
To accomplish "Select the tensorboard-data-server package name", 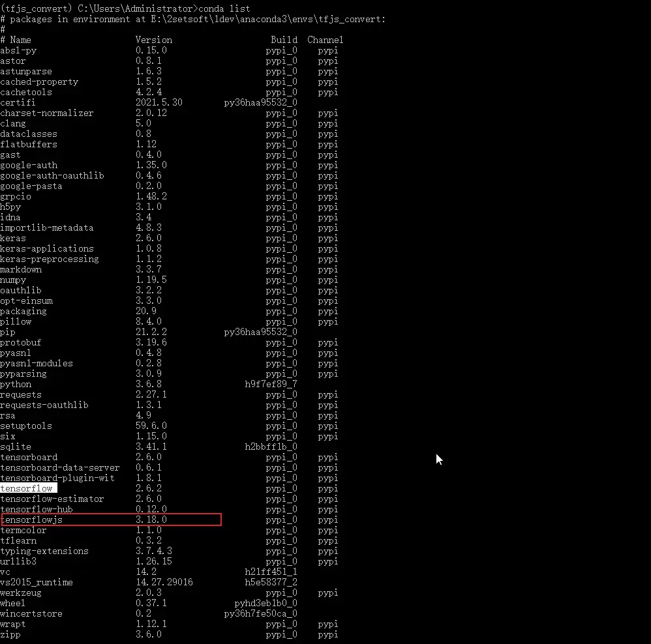I will coord(60,467).
